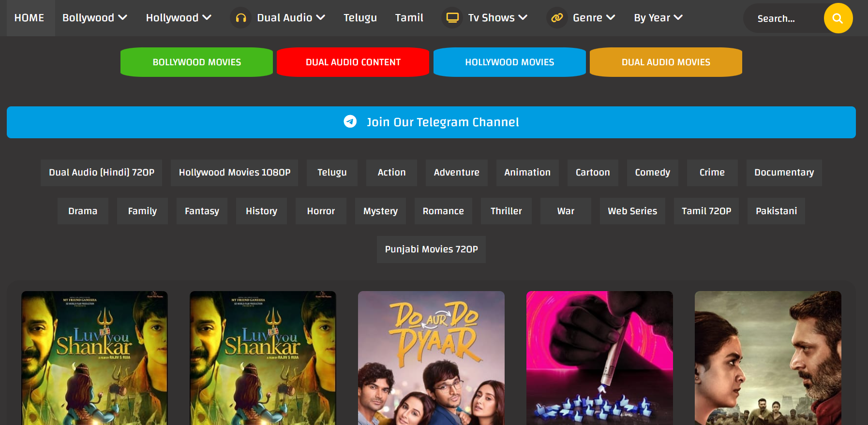Open the By Year dropdown
This screenshot has height=425, width=868.
coord(658,18)
